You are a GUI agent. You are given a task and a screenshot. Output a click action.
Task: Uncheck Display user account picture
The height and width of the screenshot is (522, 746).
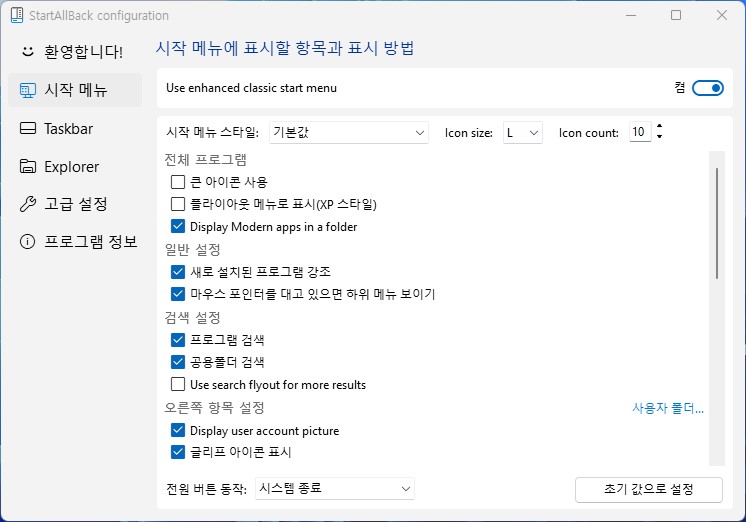[x=177, y=430]
